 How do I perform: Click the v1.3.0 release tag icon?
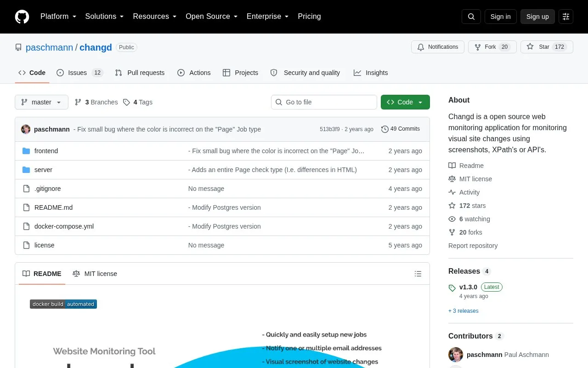[x=452, y=288]
